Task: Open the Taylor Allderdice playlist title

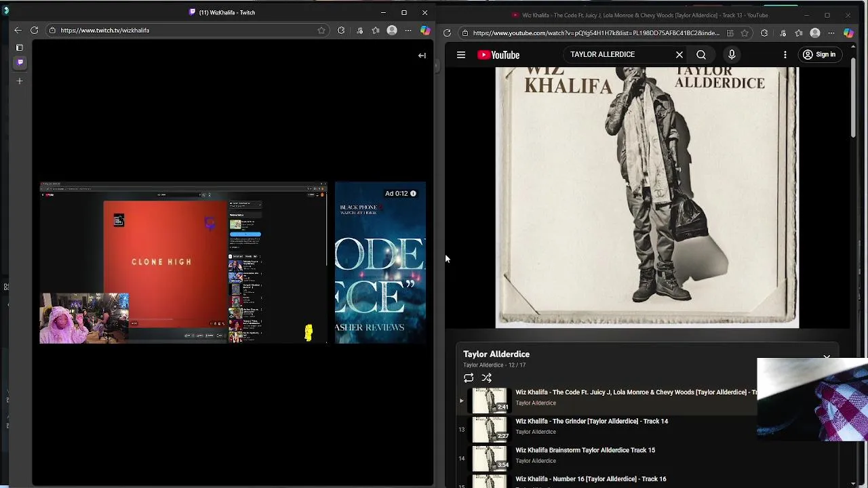Action: pos(496,354)
